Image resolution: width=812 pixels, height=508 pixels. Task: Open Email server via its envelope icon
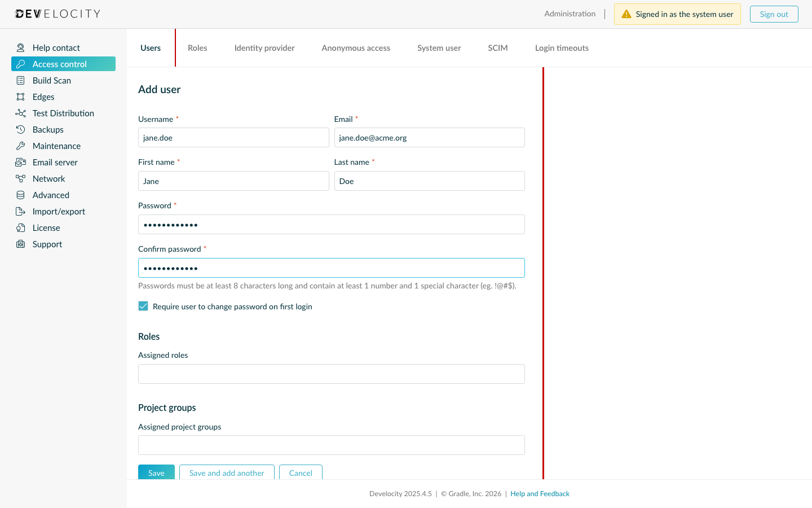pos(20,162)
